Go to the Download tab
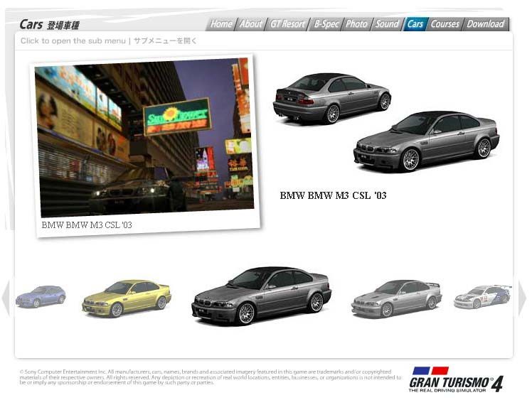Screen dimensions: 532x400 (x=486, y=24)
